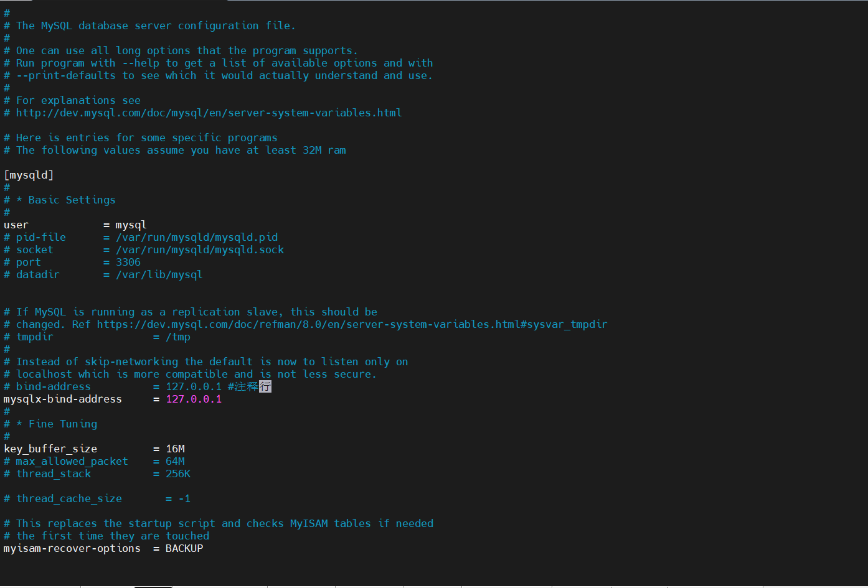Click the 'mysql' value on the user line
The image size is (868, 588).
point(131,225)
